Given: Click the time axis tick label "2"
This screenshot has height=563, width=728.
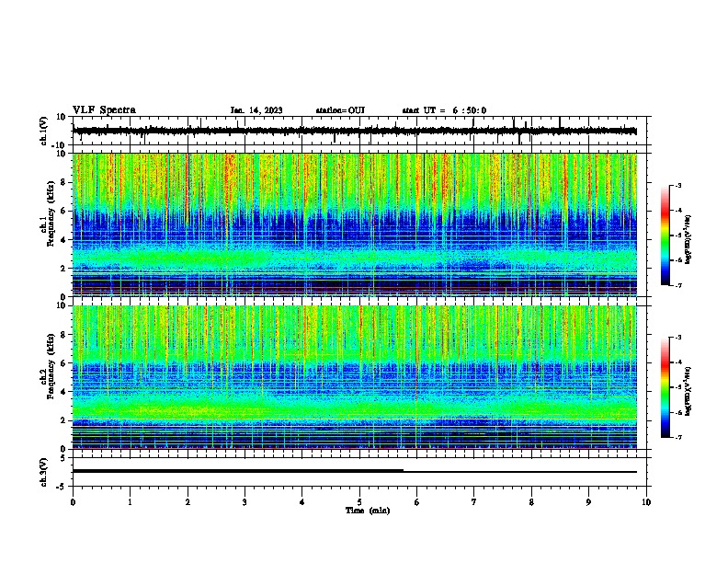Looking at the screenshot, I should click(x=188, y=502).
